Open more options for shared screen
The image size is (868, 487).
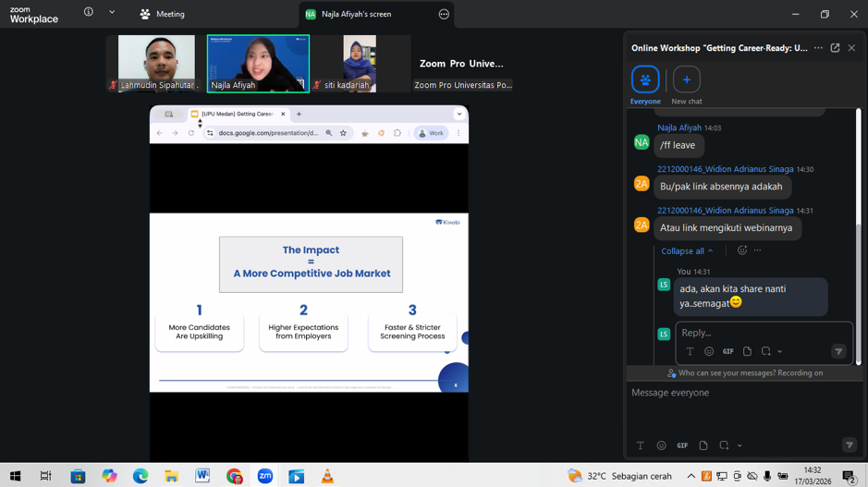[x=444, y=14]
